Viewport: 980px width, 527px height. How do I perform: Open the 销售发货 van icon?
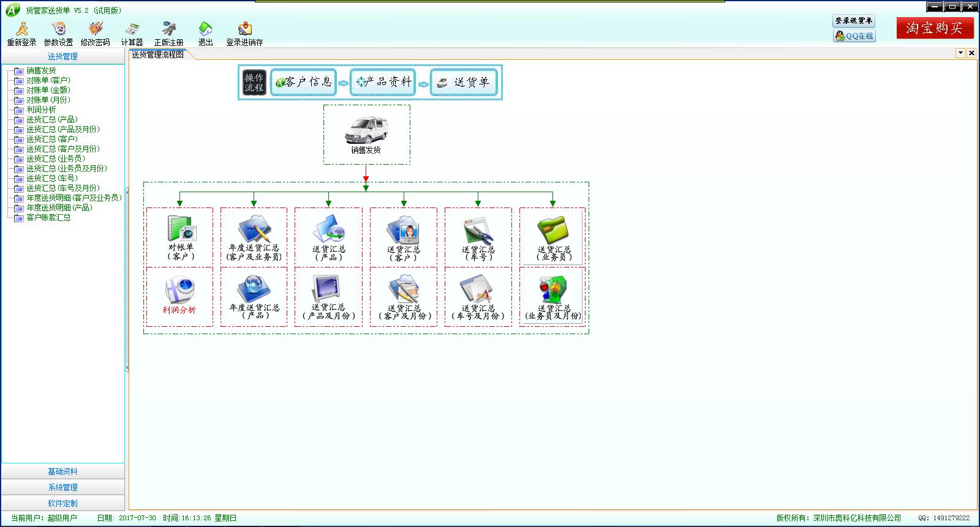coord(366,135)
